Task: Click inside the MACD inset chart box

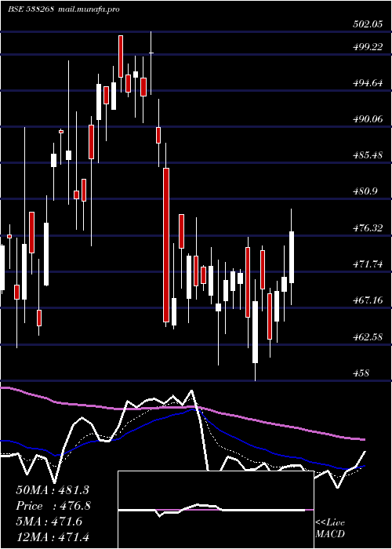Action: (216, 510)
